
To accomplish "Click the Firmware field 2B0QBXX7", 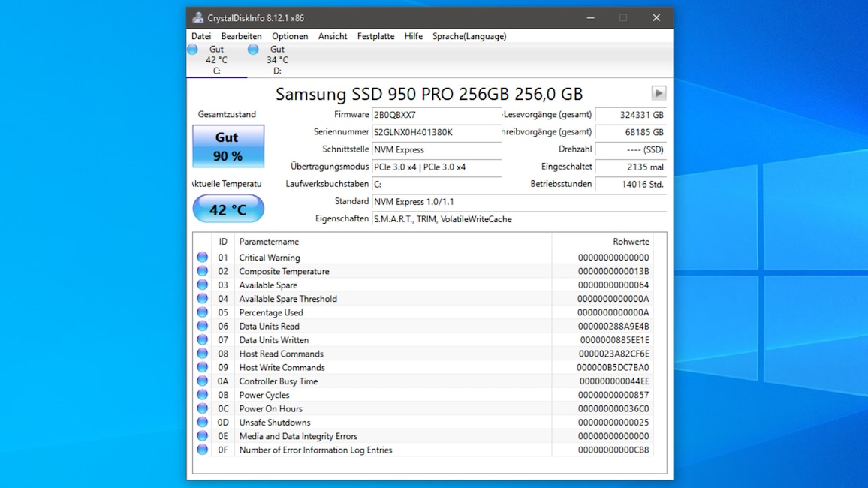I will [436, 115].
